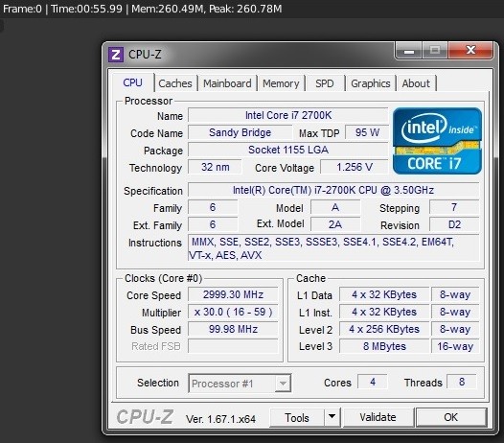Screen dimensions: 504x443
Task: Click the Validate button
Action: click(378, 417)
